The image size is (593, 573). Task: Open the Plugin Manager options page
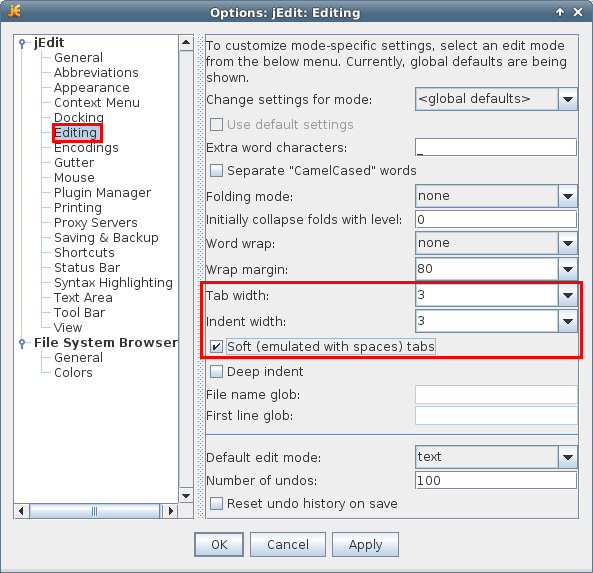tap(102, 193)
